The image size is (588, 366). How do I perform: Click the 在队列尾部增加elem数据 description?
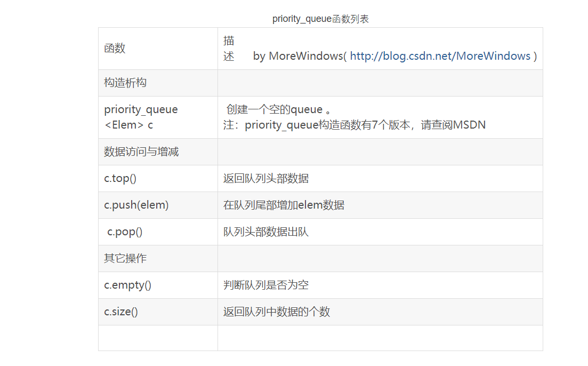[x=284, y=205]
